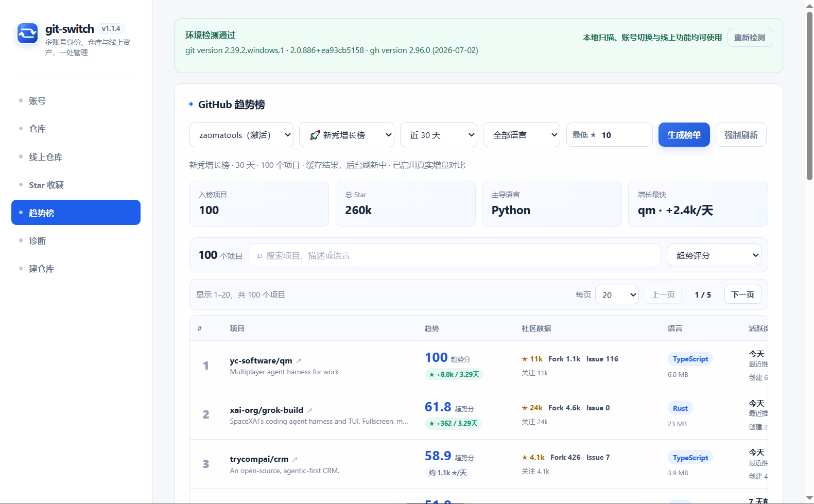Image resolution: width=814 pixels, height=504 pixels.
Task: Click the Fork 4.6k count
Action: click(x=564, y=408)
